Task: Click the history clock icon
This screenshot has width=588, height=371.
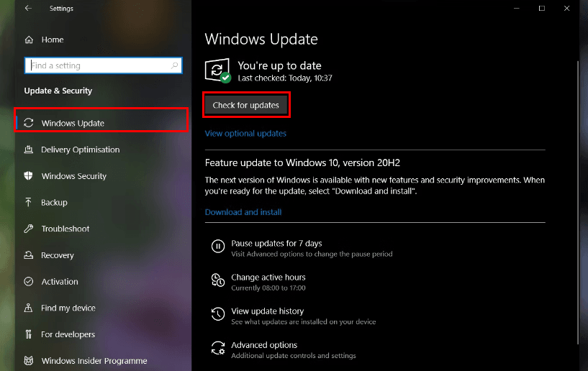Action: [x=218, y=314]
